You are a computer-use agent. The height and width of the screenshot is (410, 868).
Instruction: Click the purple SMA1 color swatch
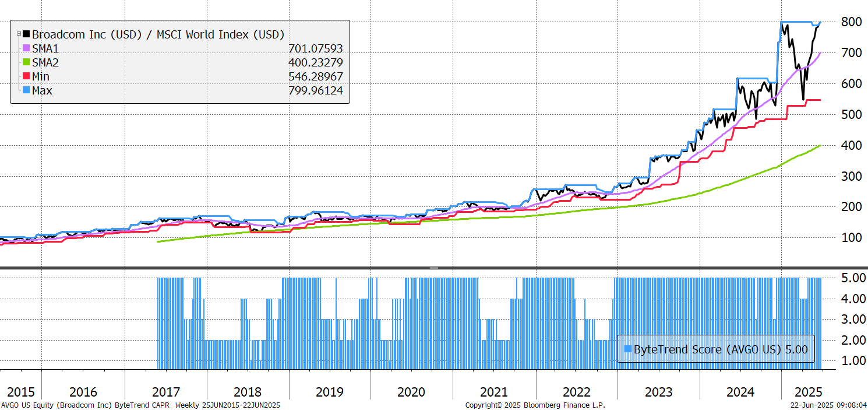click(x=26, y=48)
